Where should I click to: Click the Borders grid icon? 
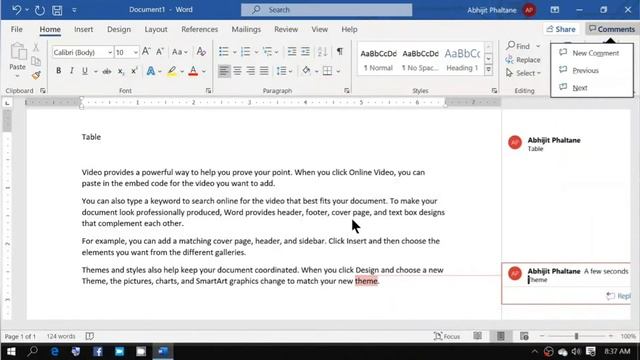tap(327, 71)
